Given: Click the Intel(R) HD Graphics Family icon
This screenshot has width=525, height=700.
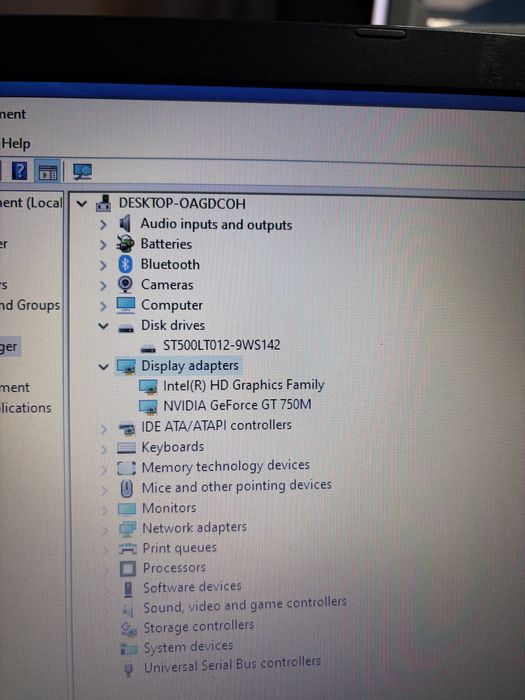Looking at the screenshot, I should pos(148,387).
